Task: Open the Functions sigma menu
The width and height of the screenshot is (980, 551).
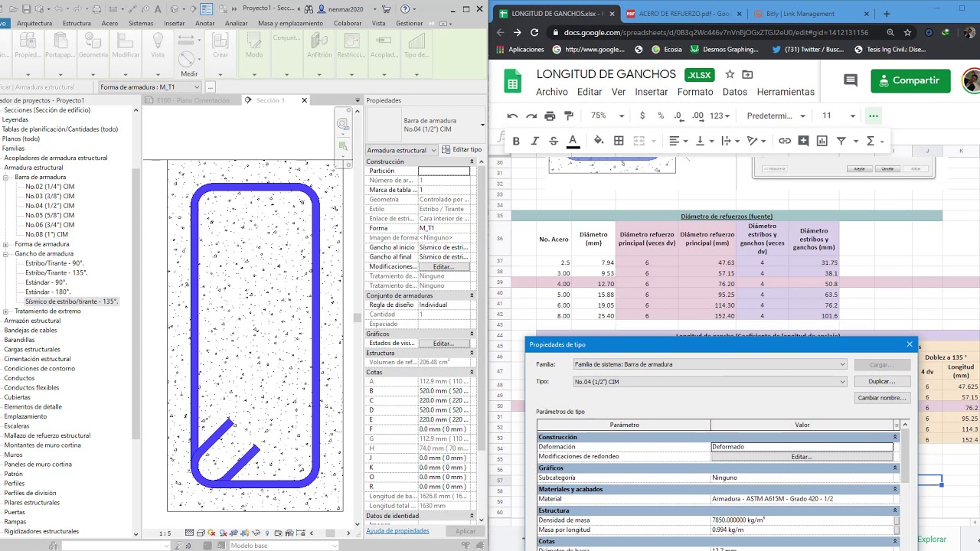Action: tap(874, 141)
